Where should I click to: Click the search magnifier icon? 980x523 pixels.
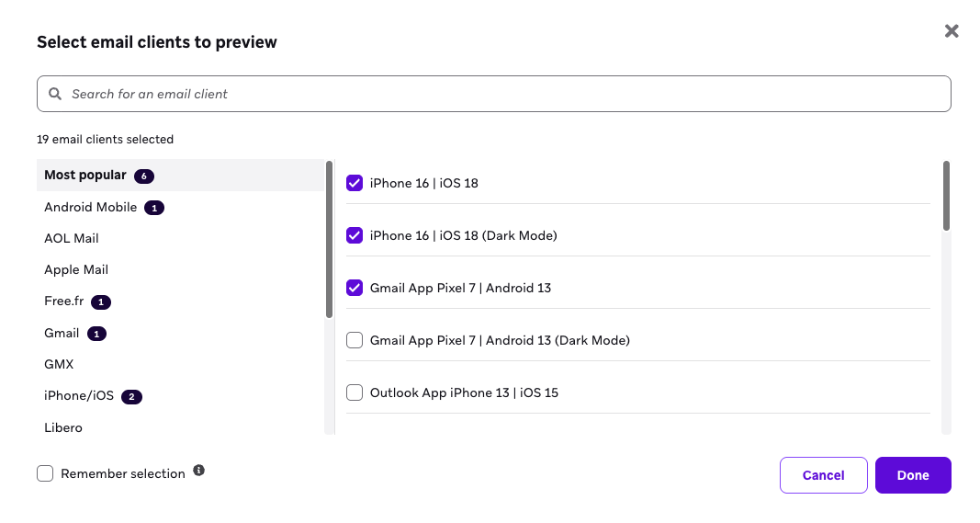55,94
